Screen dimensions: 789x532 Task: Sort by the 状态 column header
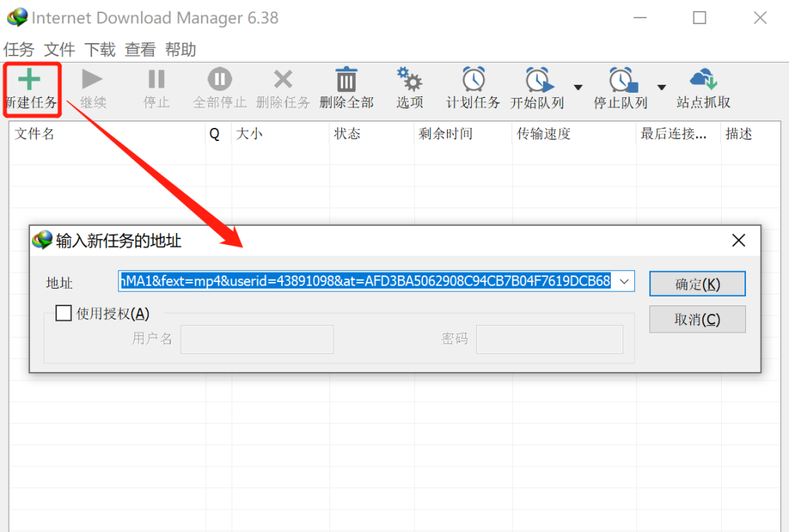coord(372,134)
